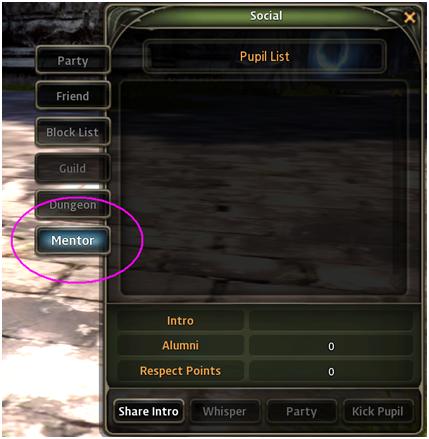The image size is (429, 439).
Task: Click the Whisper button at bottom
Action: pyautogui.click(x=224, y=411)
